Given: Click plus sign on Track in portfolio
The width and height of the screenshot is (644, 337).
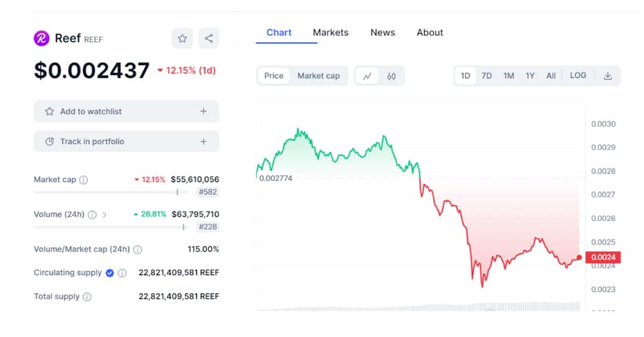Looking at the screenshot, I should point(203,142).
